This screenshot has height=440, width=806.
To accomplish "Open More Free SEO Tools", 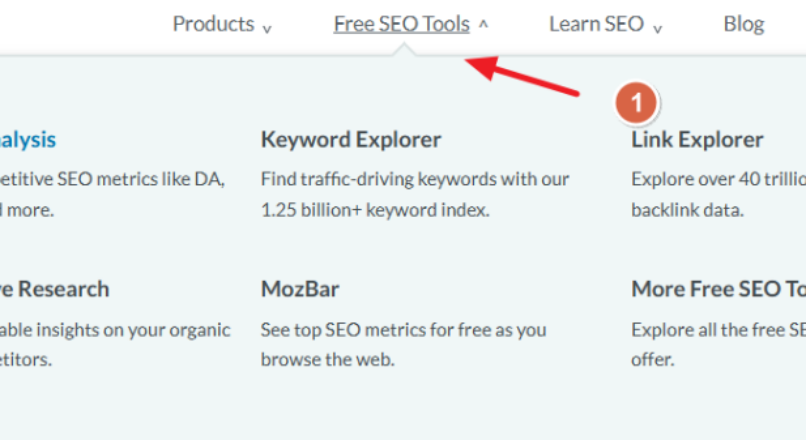I will (x=718, y=289).
